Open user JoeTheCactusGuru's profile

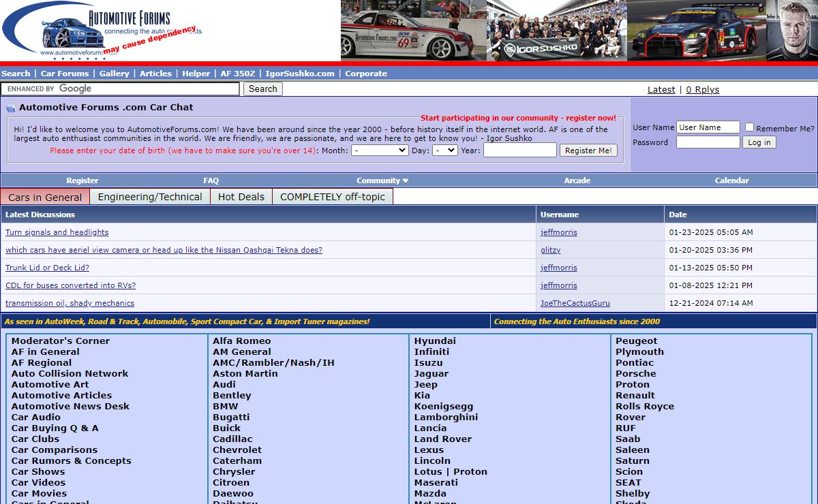pos(575,303)
